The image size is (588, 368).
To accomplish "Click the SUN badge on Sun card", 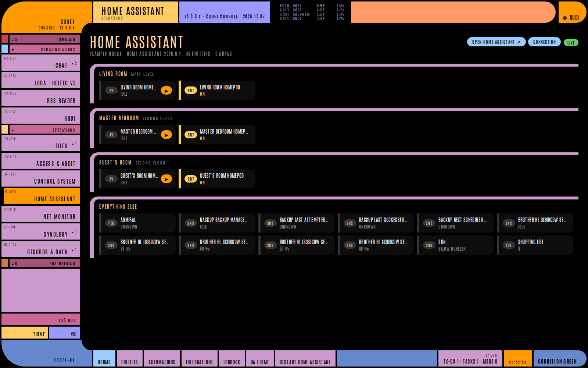I will click(429, 245).
